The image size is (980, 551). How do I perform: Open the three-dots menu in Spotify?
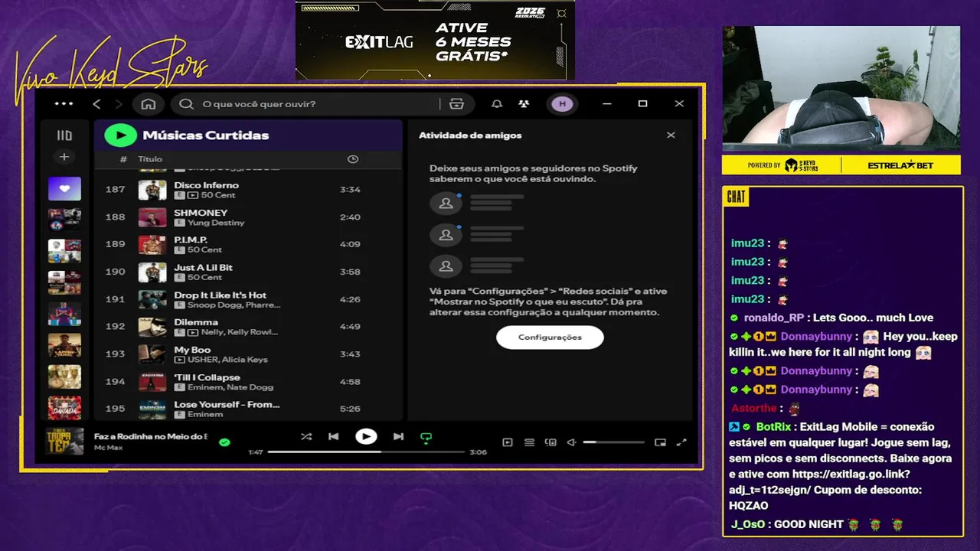(x=64, y=104)
